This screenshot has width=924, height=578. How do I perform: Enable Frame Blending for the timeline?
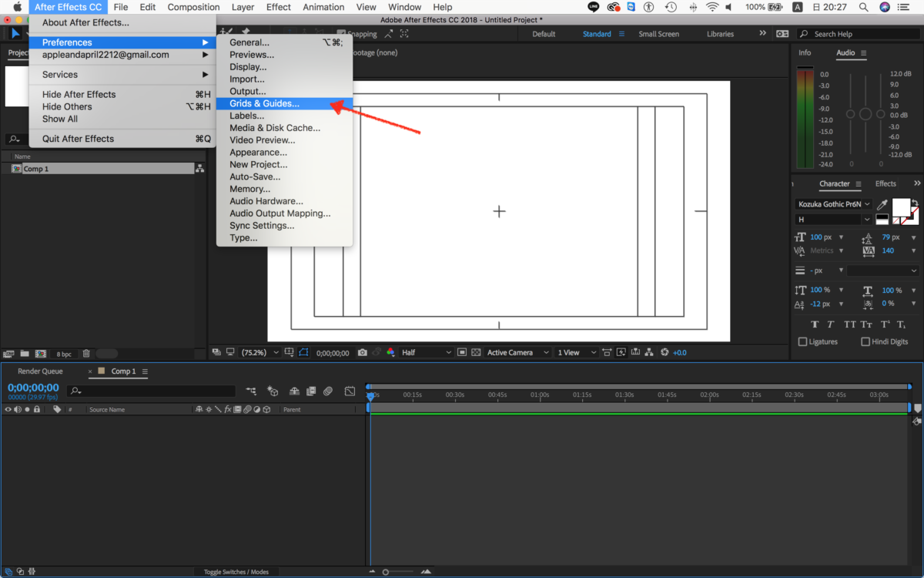(310, 391)
